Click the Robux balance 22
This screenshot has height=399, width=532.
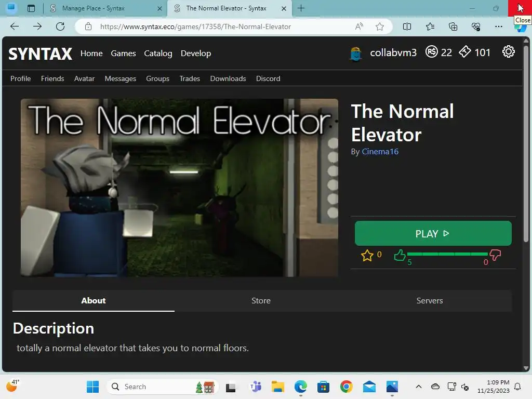click(438, 52)
